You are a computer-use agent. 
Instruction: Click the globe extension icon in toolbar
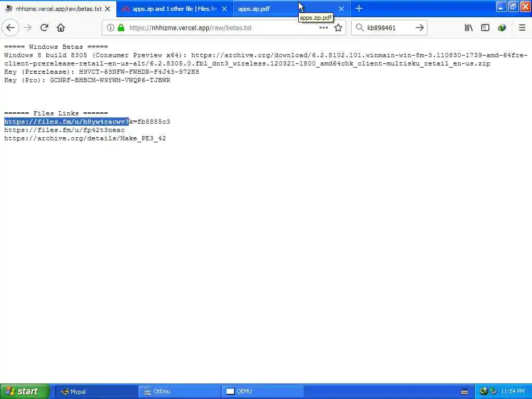pyautogui.click(x=502, y=28)
